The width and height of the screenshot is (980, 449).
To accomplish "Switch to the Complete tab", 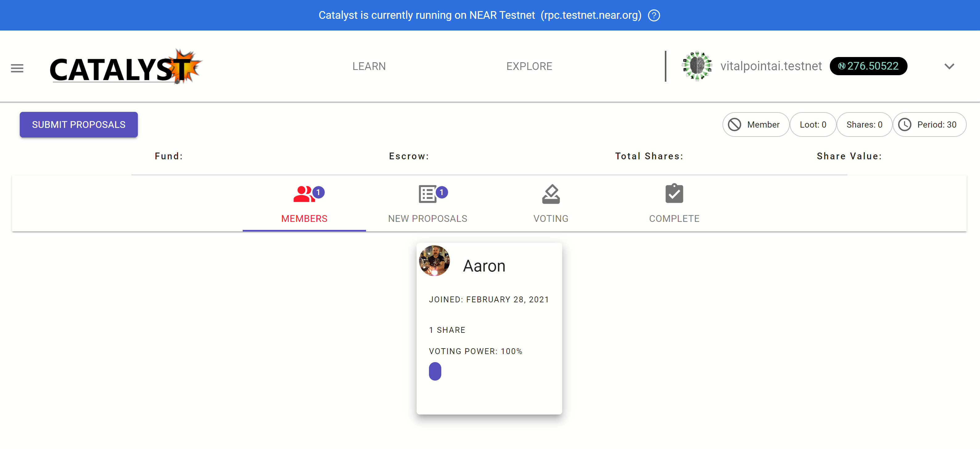I will pos(674,218).
